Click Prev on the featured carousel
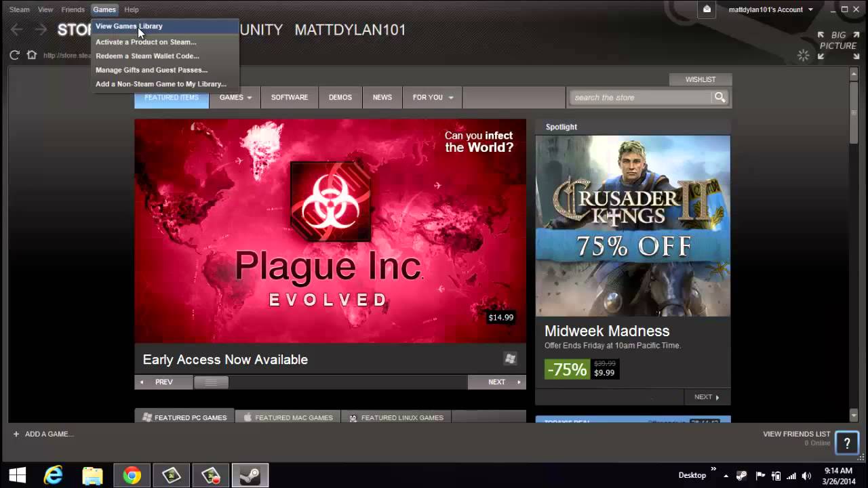Screen dimensions: 868x488 click(x=163, y=382)
